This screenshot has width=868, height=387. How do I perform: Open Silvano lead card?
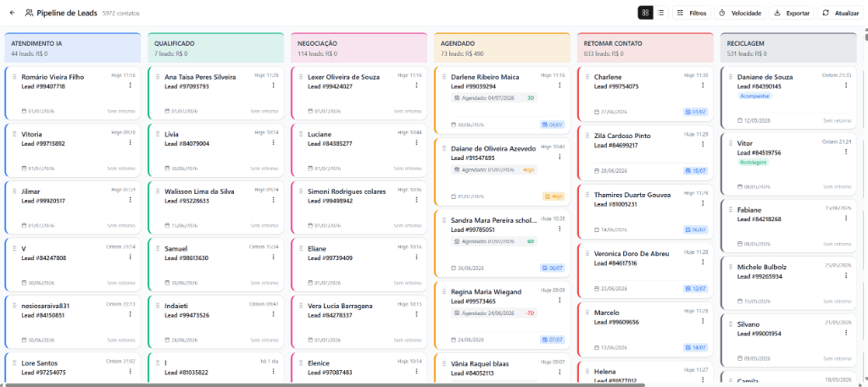pos(788,340)
